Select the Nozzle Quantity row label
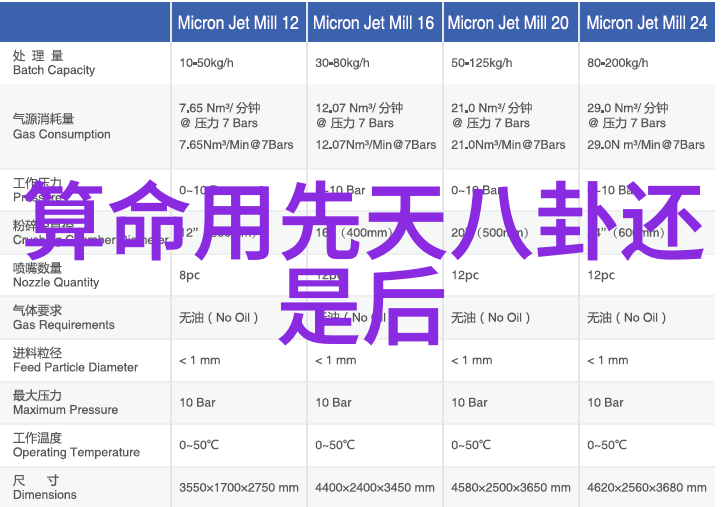Image resolution: width=722 pixels, height=507 pixels. (56, 275)
